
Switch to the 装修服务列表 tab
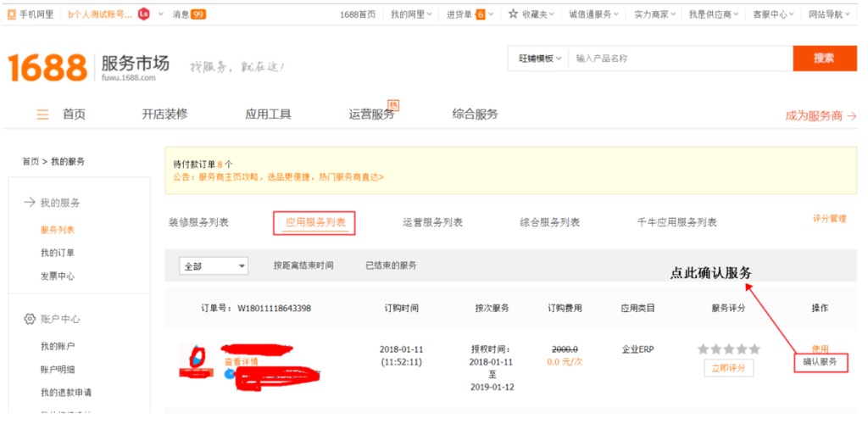pos(198,222)
